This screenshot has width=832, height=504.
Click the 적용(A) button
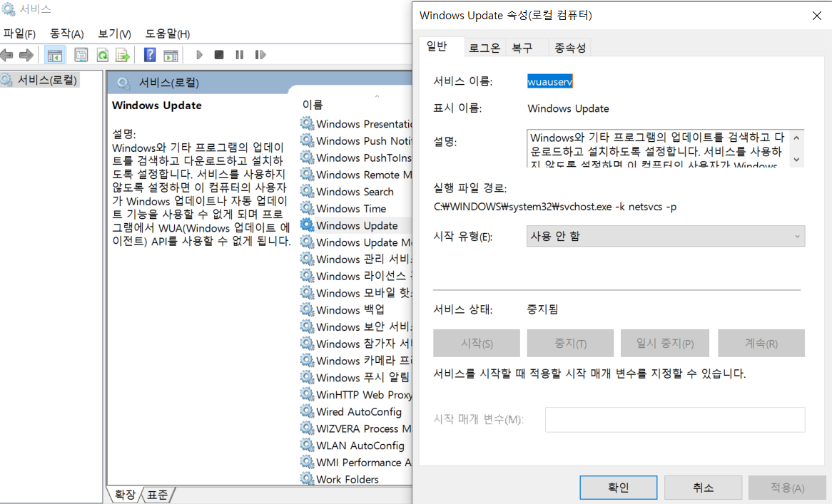(x=788, y=487)
